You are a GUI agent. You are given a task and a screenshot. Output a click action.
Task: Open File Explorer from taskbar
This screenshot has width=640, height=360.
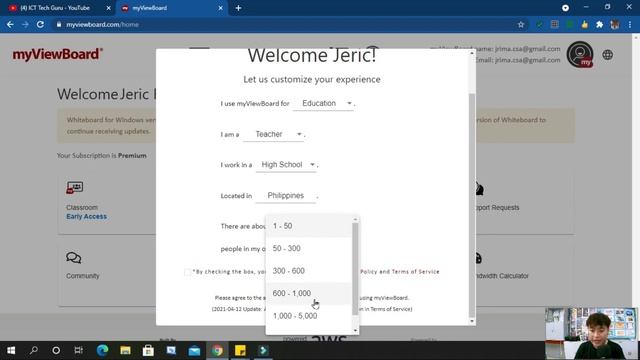coord(125,350)
